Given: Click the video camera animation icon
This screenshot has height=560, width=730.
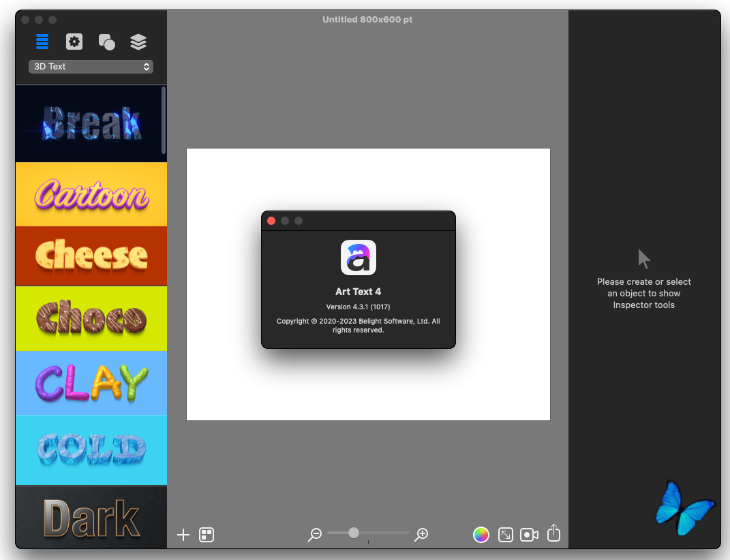Looking at the screenshot, I should click(x=529, y=535).
